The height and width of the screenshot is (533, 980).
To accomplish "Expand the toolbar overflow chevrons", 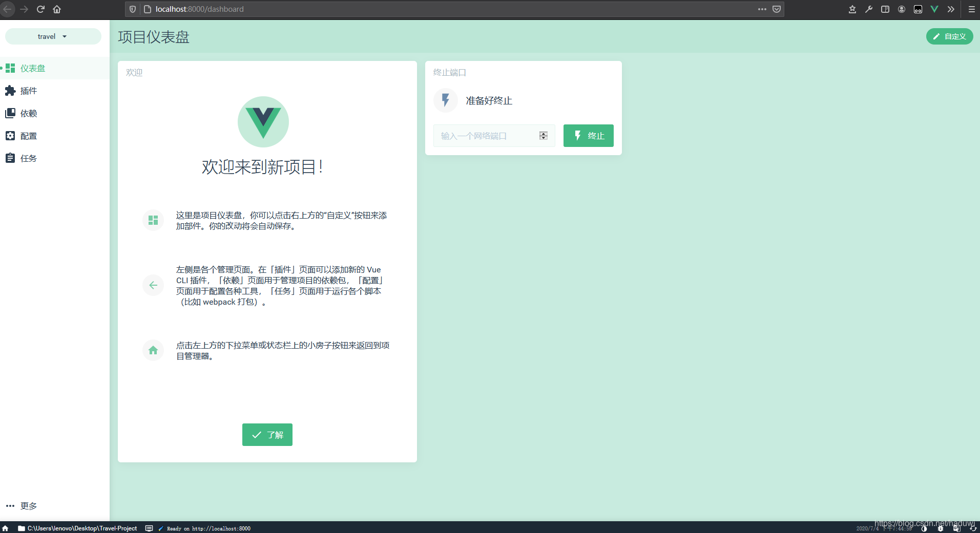I will pyautogui.click(x=951, y=9).
